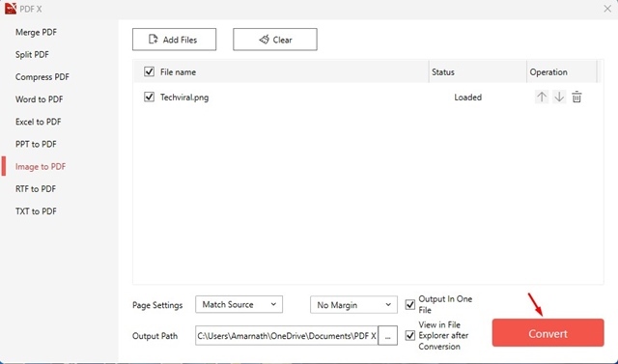Uncheck the Techviral.png file checkbox
Screen dimensions: 618x364
pyautogui.click(x=149, y=97)
